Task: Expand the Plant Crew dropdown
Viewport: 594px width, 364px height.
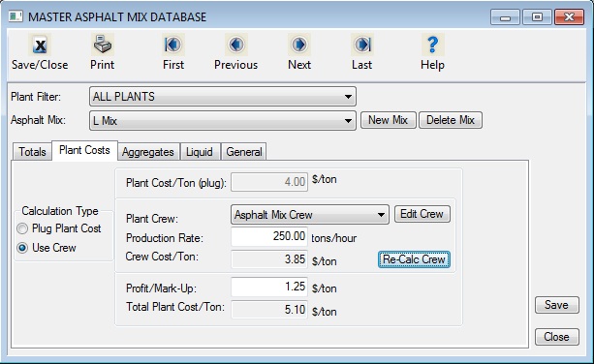Action: 310,215
